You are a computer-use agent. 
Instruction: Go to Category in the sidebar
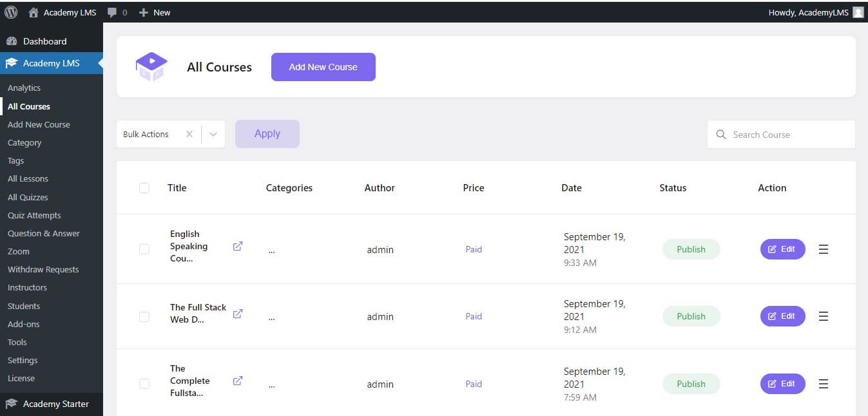pyautogui.click(x=24, y=142)
